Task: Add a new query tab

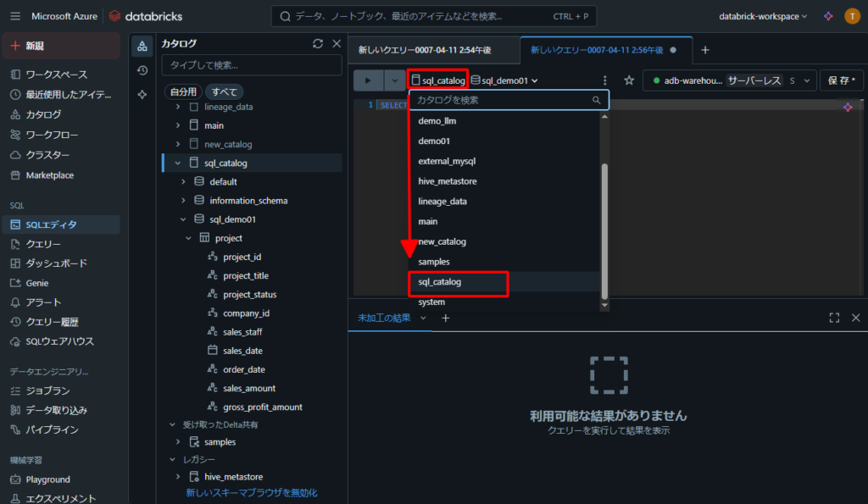Action: click(704, 50)
